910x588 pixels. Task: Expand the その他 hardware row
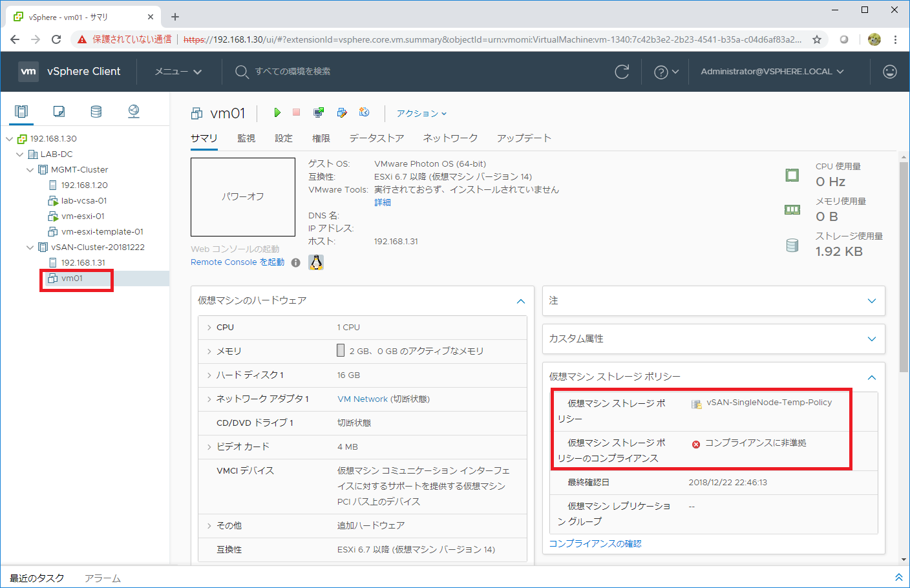click(209, 526)
